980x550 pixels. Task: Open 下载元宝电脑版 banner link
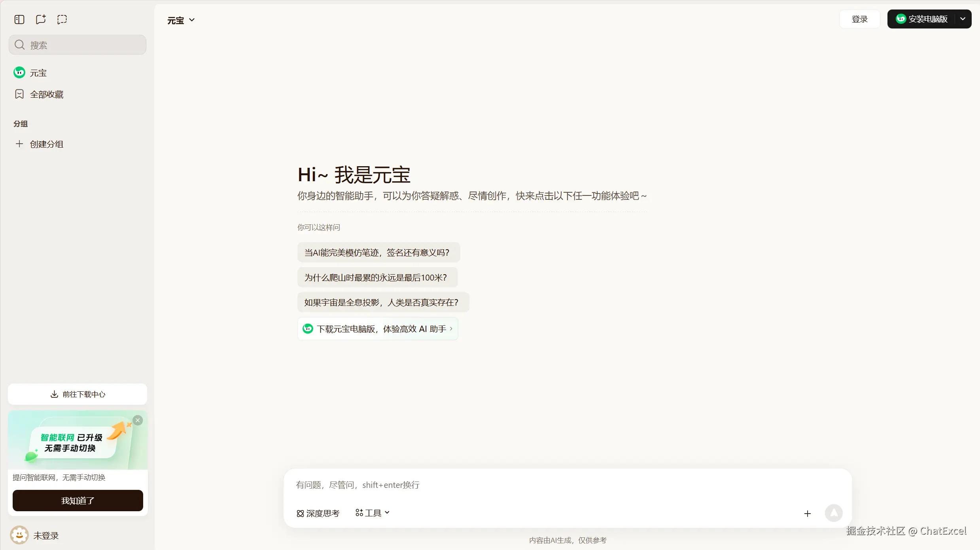tap(377, 329)
